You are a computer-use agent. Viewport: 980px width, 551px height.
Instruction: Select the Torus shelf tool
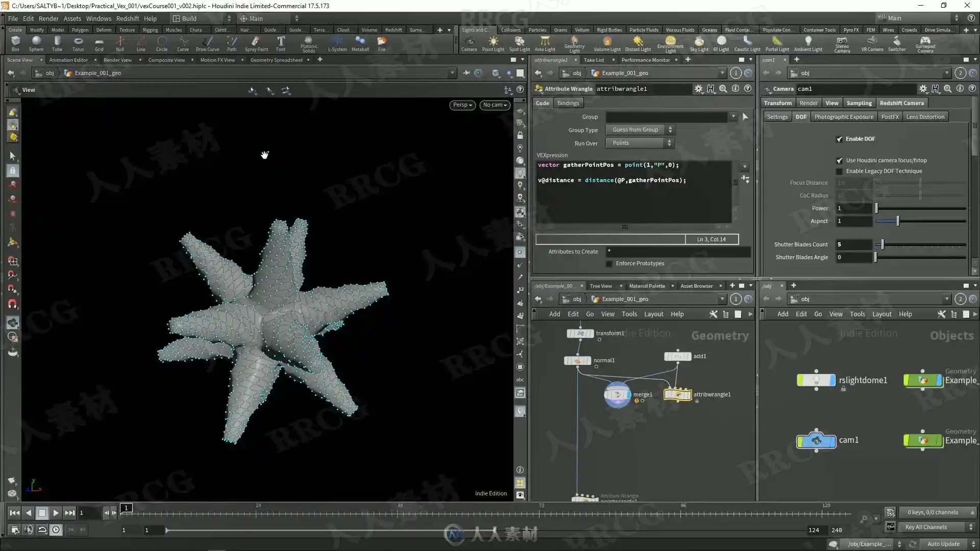(x=78, y=44)
